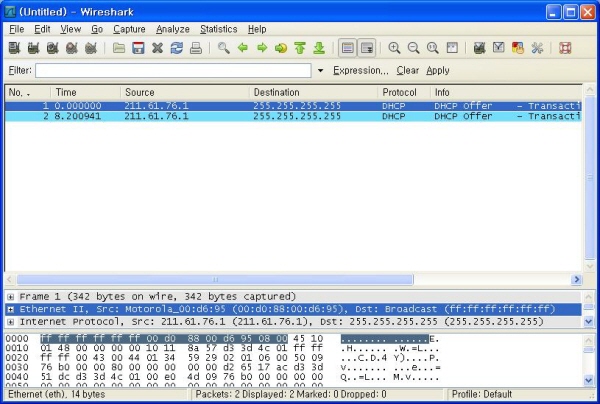Restart the current capture
The image size is (600, 404).
91,48
